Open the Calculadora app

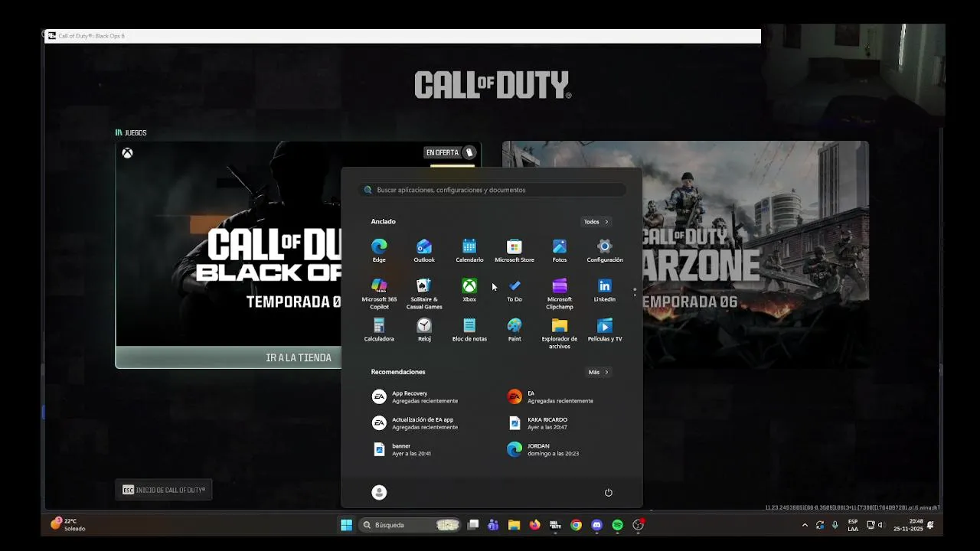[x=379, y=330]
